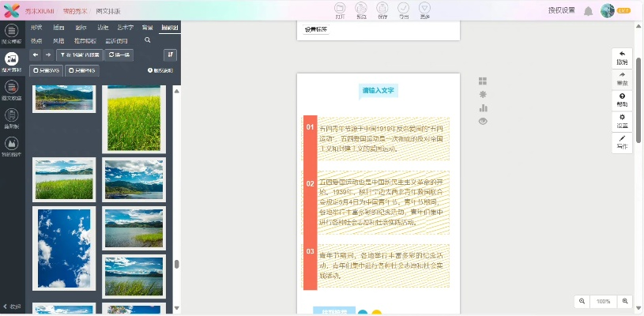Click the Open (打开) folder icon
The width and height of the screenshot is (644, 316).
point(340,8)
